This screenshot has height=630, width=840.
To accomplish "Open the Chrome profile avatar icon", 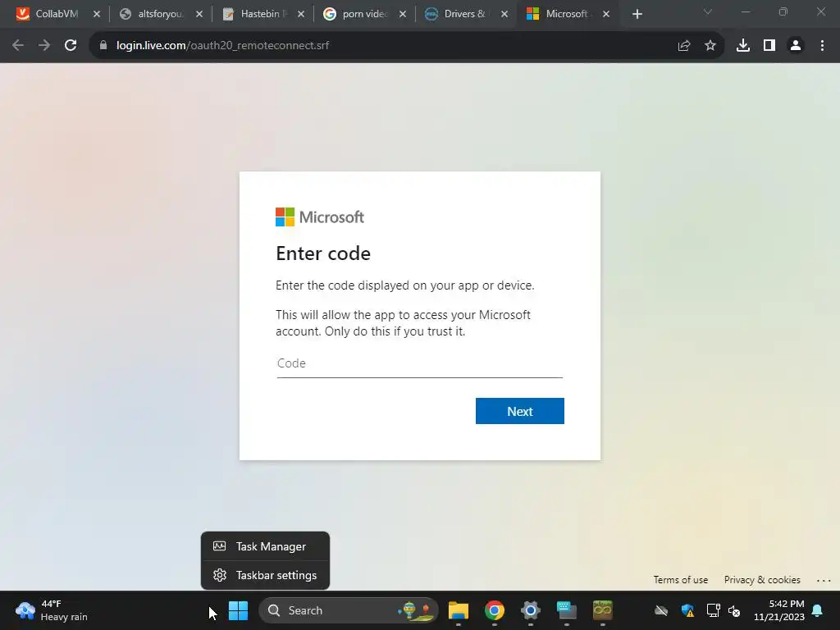I will click(796, 46).
